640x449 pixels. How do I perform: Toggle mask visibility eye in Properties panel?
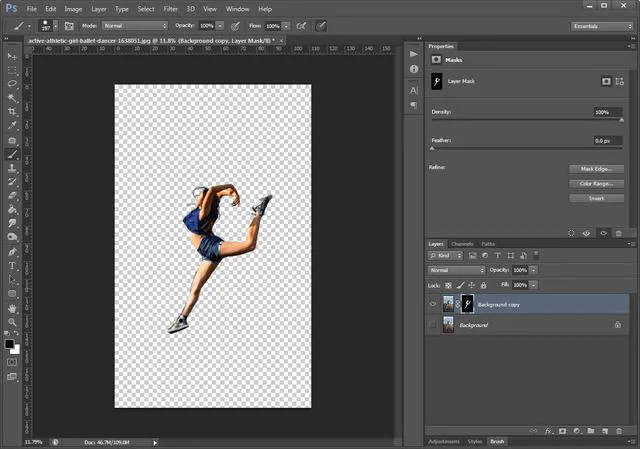point(603,233)
